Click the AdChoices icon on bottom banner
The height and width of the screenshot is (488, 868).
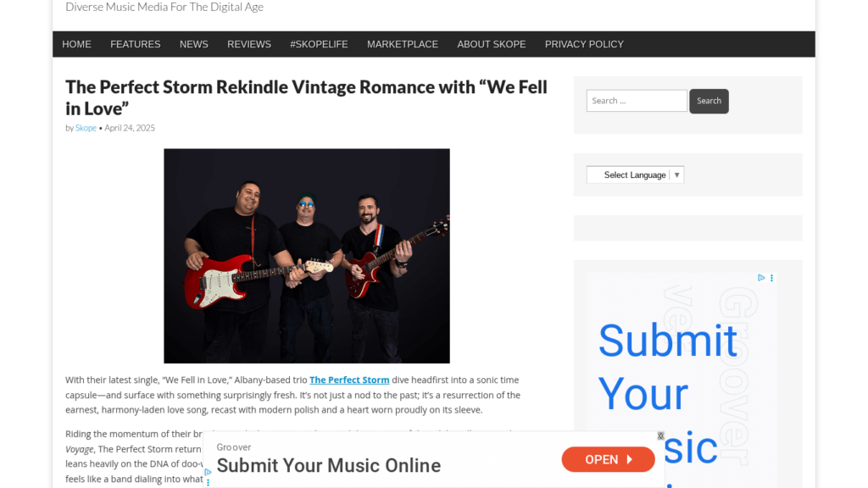coord(209,473)
